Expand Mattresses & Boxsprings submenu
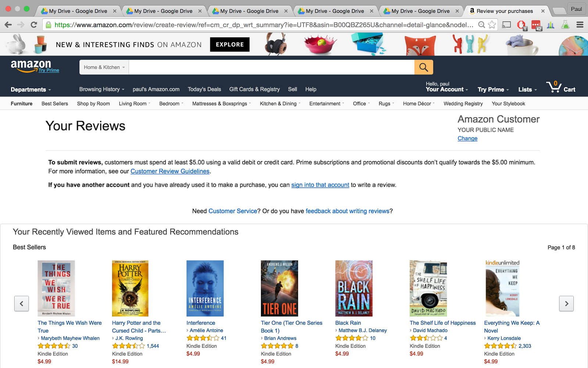This screenshot has width=588, height=368. (x=221, y=103)
